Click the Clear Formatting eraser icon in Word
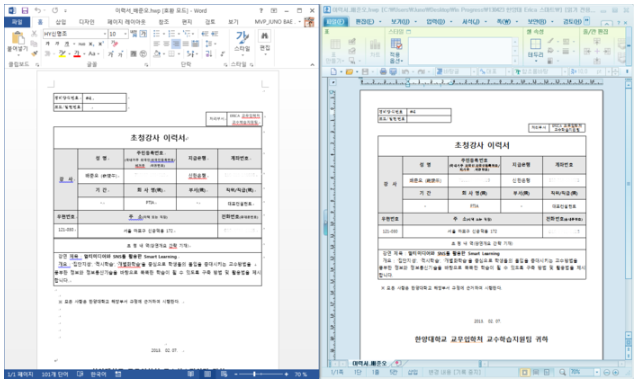637x385 pixels. click(114, 44)
